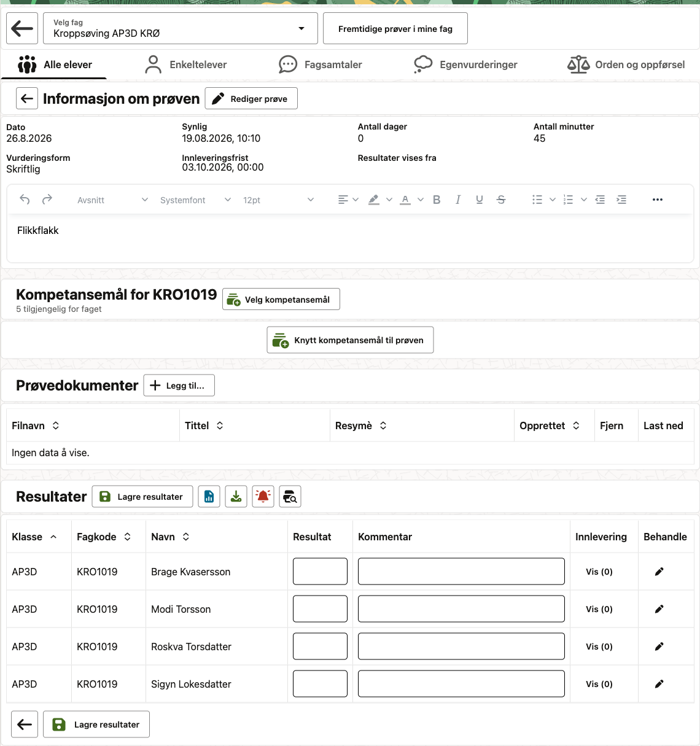Click the pencil icon for Sigyn Lokesdatter
The width and height of the screenshot is (700, 746).
click(x=659, y=684)
